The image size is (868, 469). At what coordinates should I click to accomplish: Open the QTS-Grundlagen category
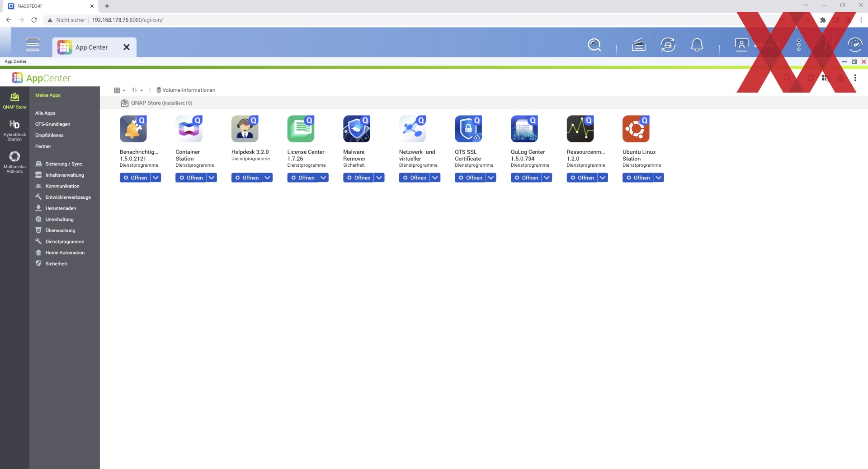52,124
